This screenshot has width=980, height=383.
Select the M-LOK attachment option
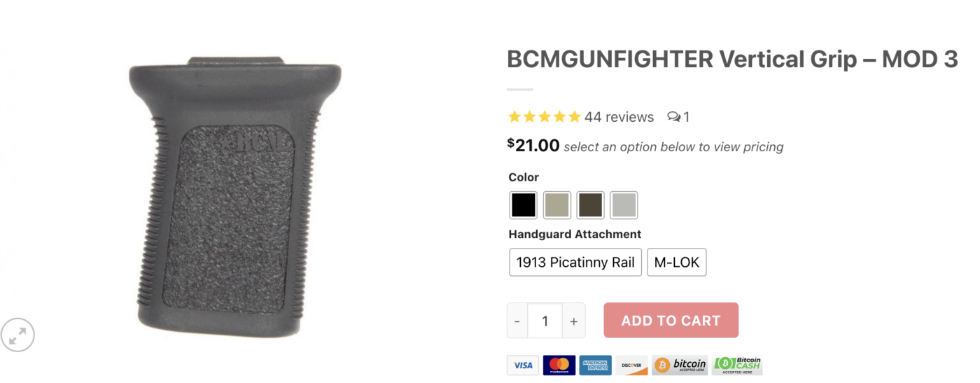(x=677, y=263)
